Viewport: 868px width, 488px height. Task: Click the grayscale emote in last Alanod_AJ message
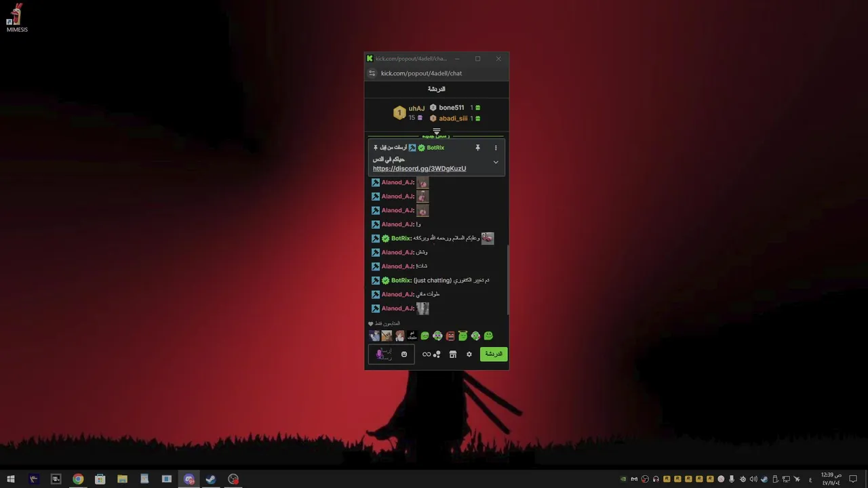pos(422,308)
